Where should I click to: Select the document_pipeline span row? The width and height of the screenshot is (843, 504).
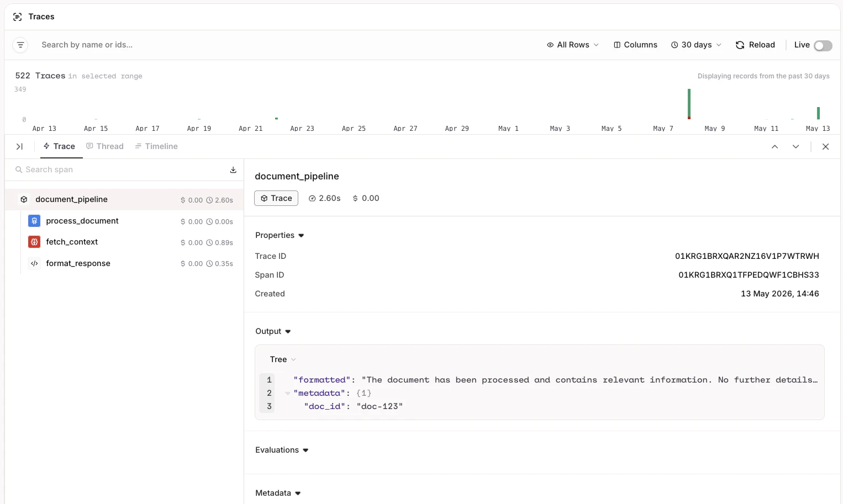(124, 199)
